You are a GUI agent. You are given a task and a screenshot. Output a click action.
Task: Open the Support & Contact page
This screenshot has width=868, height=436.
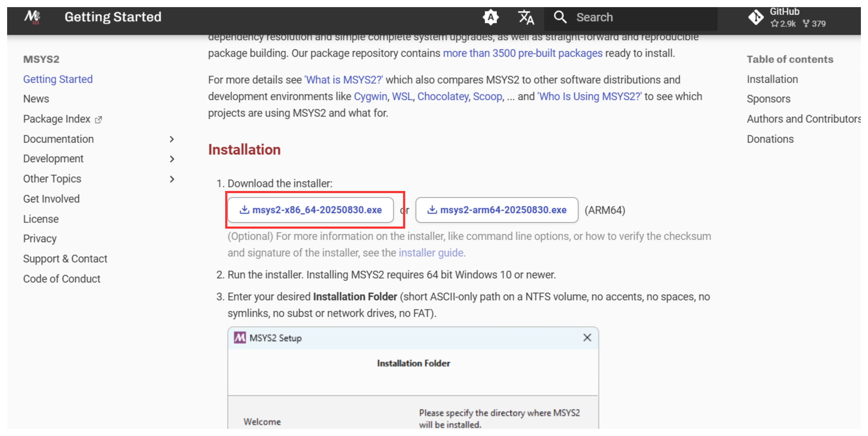tap(65, 259)
